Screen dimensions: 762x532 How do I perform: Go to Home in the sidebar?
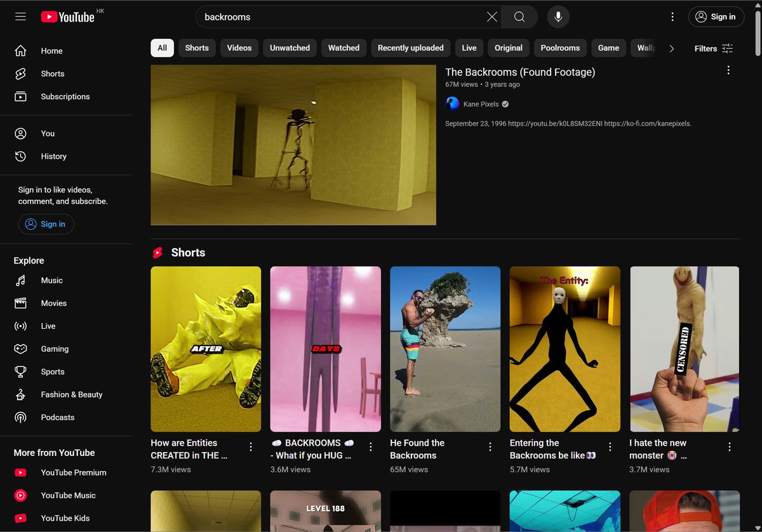pyautogui.click(x=66, y=51)
